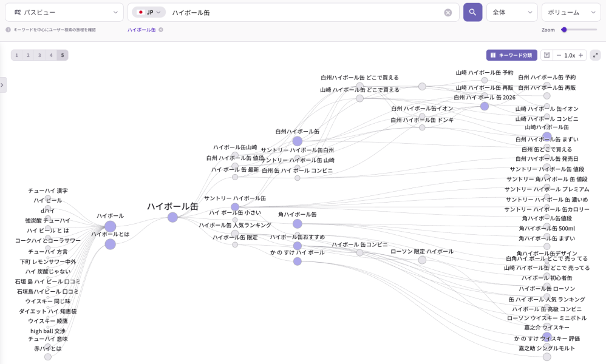Screen dimensions: 606x364
Task: Click the ハイボールとは node circle
Action: (x=110, y=244)
